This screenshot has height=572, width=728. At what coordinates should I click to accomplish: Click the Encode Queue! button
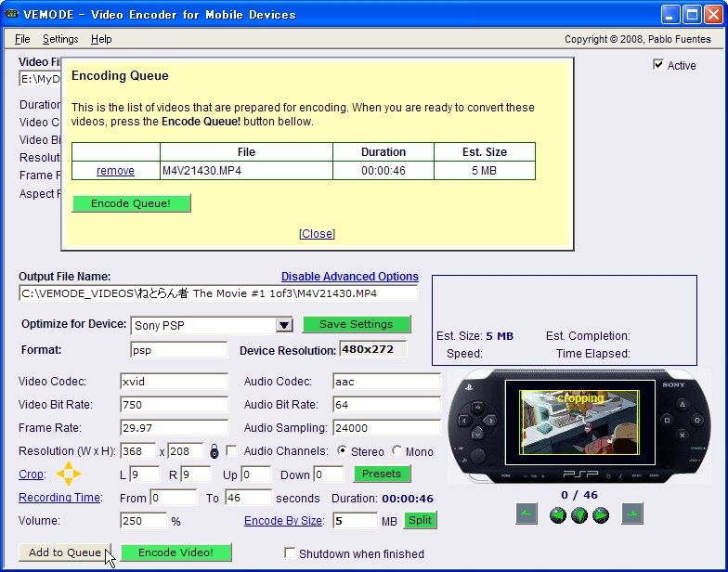point(131,203)
